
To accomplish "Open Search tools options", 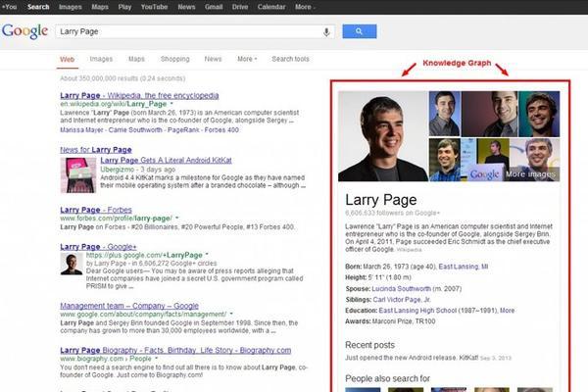I will click(291, 59).
